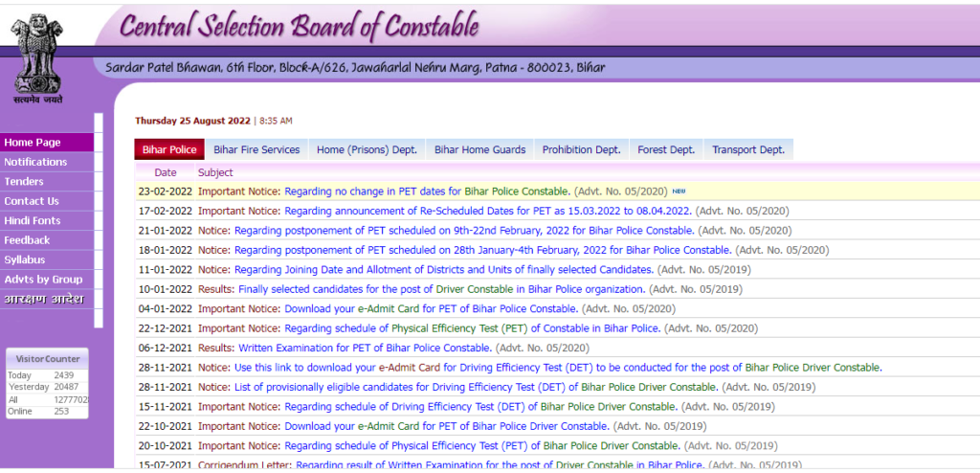This screenshot has height=473, width=980.
Task: Open 22-12-2021 PET schedule notice for Constable
Action: click(x=473, y=327)
